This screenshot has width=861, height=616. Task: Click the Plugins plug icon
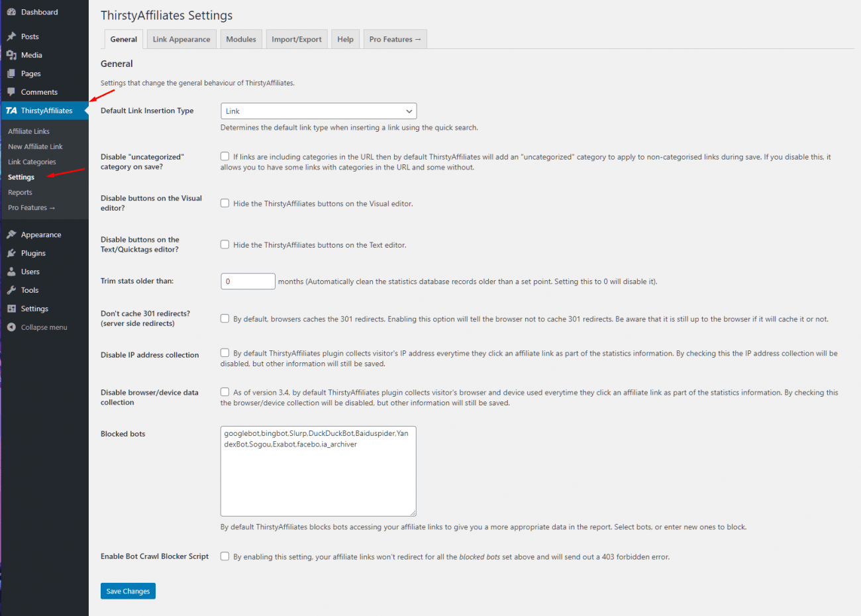pos(11,253)
